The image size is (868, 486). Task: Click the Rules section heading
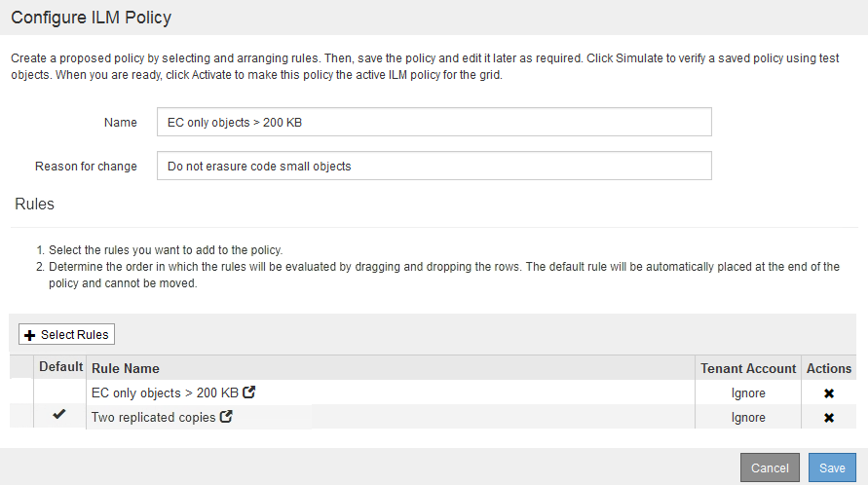pos(35,205)
